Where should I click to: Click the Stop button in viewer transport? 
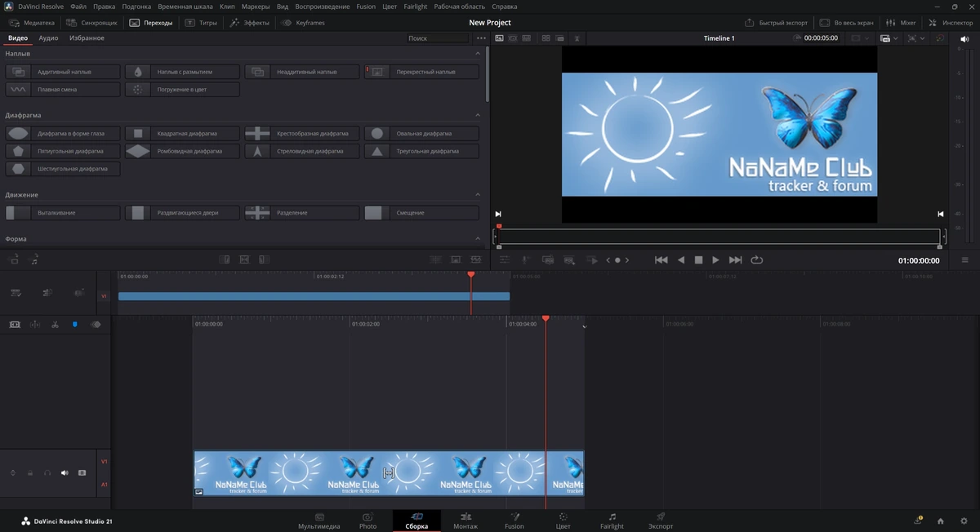coord(698,259)
